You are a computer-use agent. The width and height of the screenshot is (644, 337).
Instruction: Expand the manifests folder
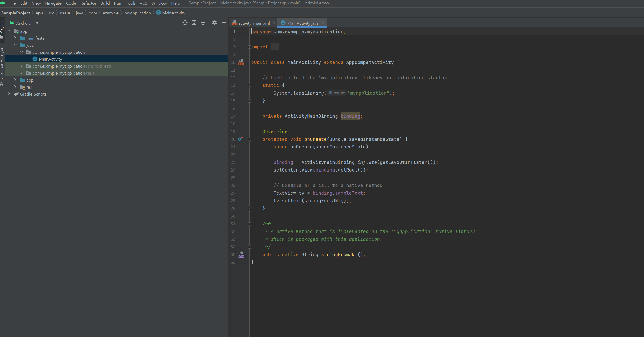tap(15, 38)
